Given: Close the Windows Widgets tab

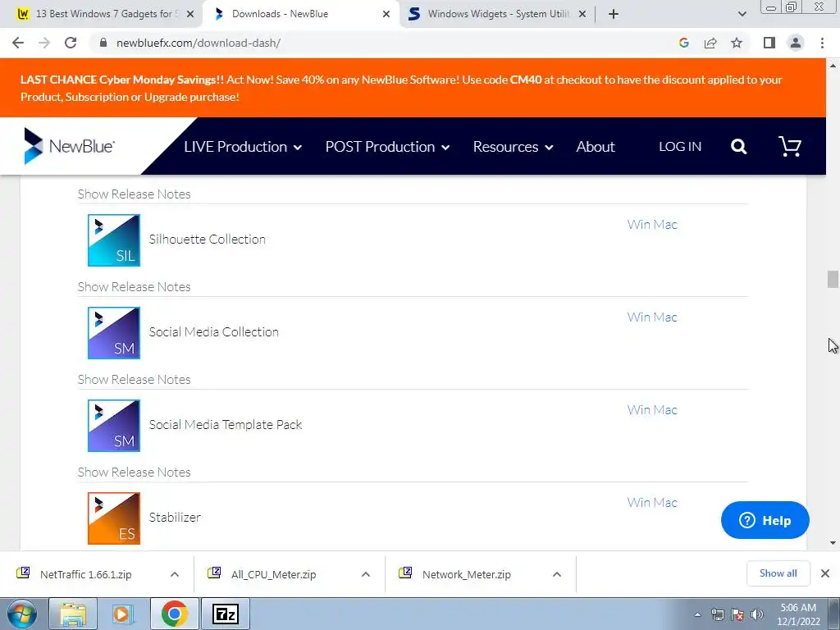Looking at the screenshot, I should click(582, 14).
